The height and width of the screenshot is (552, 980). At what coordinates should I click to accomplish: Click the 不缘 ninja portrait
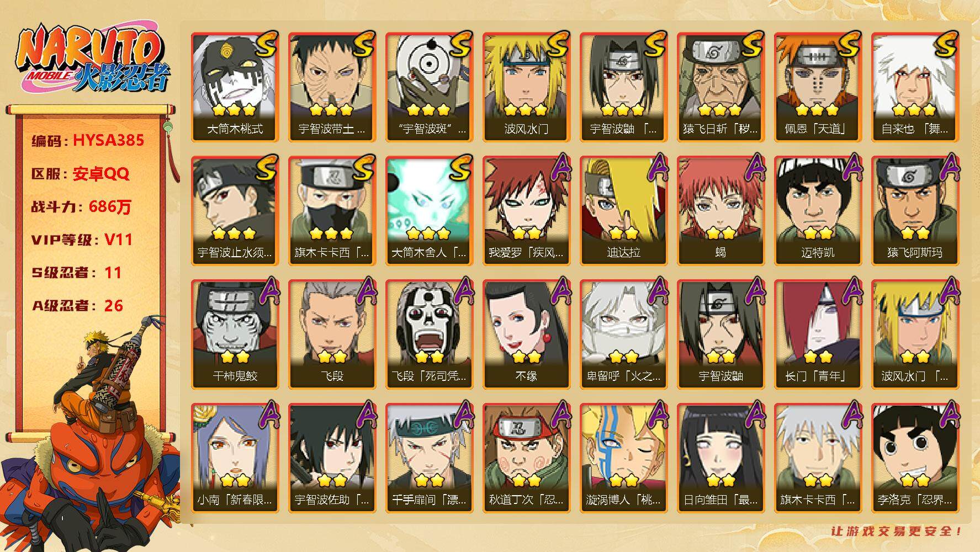tap(526, 334)
